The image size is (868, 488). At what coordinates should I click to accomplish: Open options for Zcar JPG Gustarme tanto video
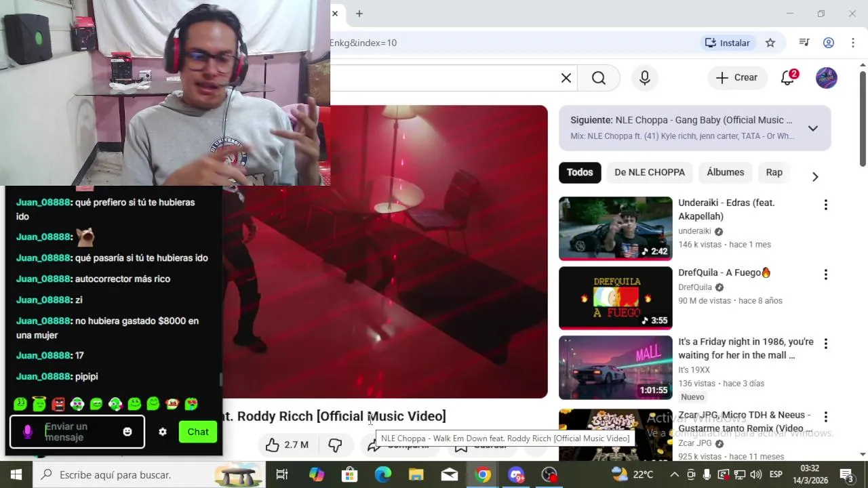(x=826, y=417)
